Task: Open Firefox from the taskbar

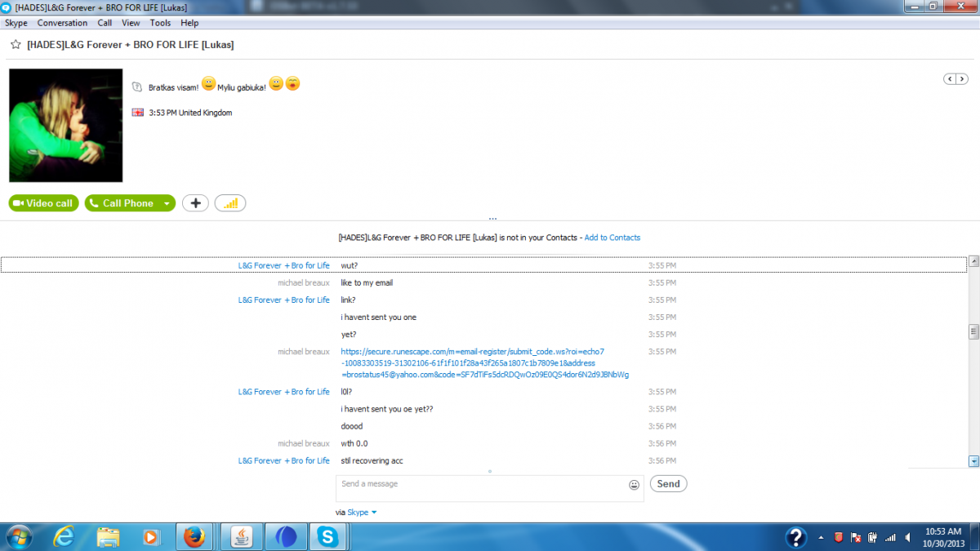Action: [x=194, y=536]
